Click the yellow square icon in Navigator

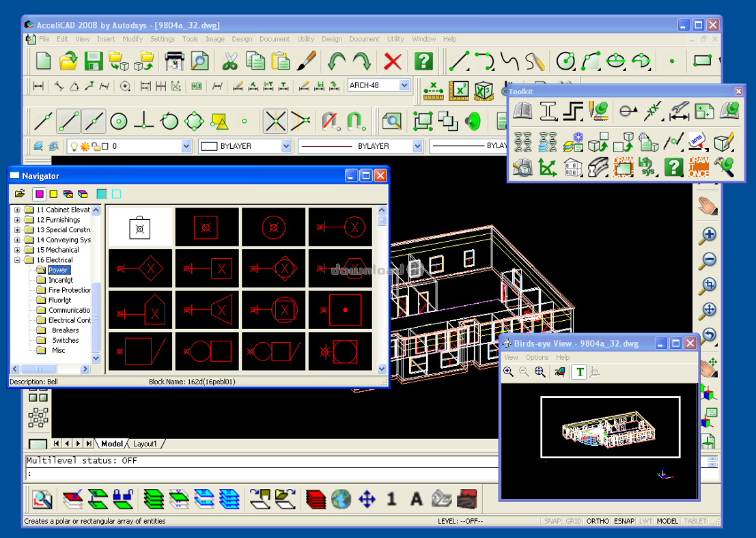click(53, 194)
